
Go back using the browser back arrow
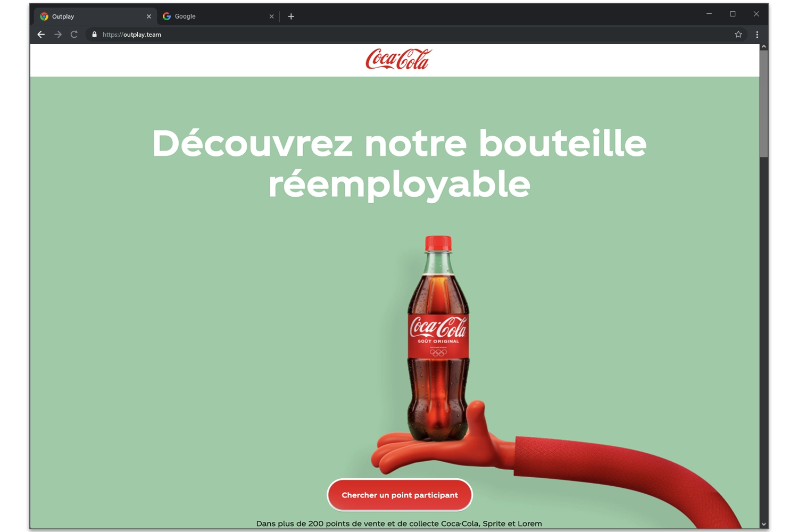pyautogui.click(x=41, y=35)
